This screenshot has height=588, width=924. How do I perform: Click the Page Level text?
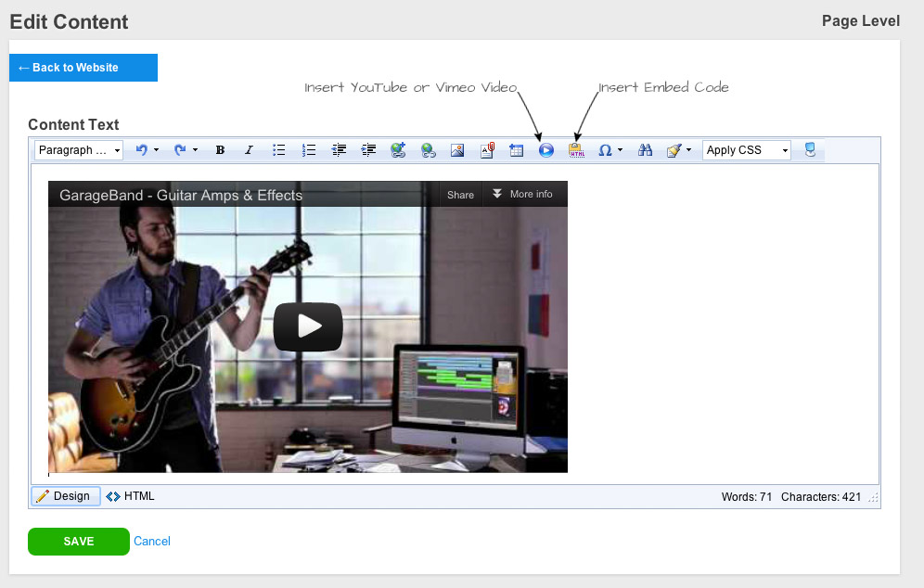coord(861,21)
